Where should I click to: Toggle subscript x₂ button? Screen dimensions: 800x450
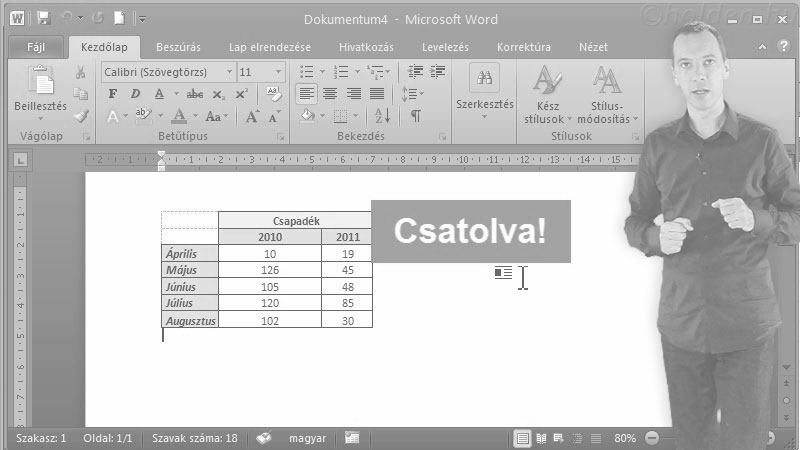(218, 94)
